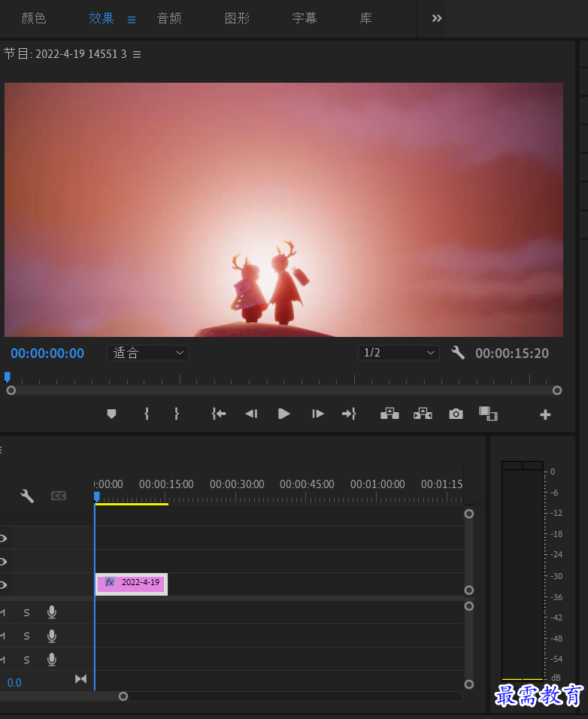This screenshot has width=588, height=719.
Task: Click the master track 0.0 volume value
Action: tap(14, 683)
